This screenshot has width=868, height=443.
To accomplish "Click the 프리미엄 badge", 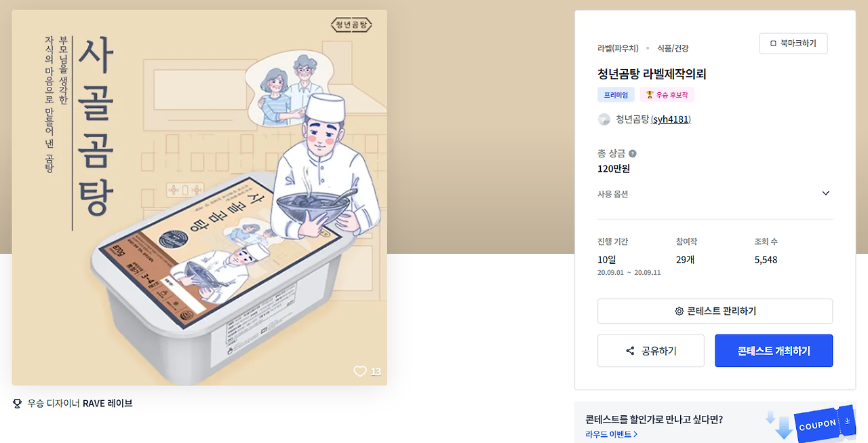I will (x=616, y=95).
